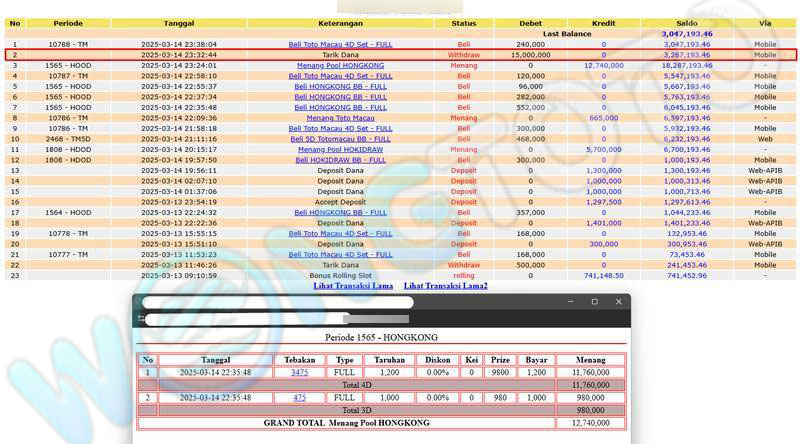Viewport: 800px width, 444px height.
Task: Open the site settings icon in popup address bar
Action: [x=142, y=319]
